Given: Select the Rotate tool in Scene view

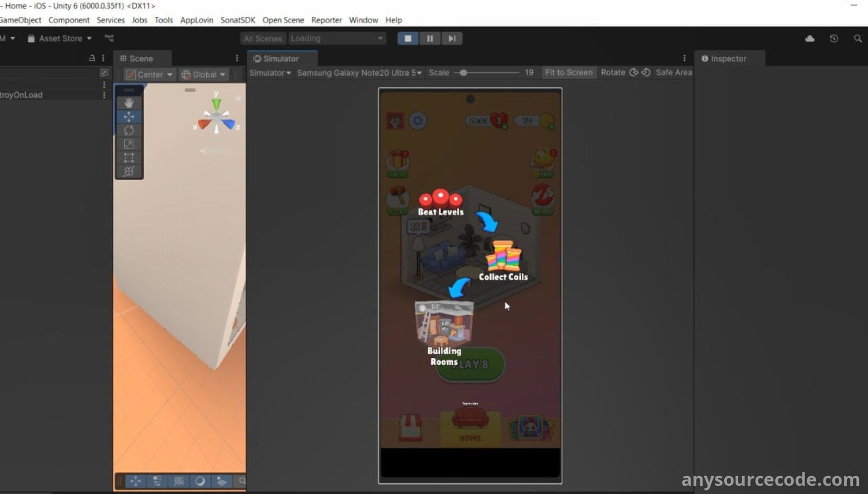Looking at the screenshot, I should [129, 130].
